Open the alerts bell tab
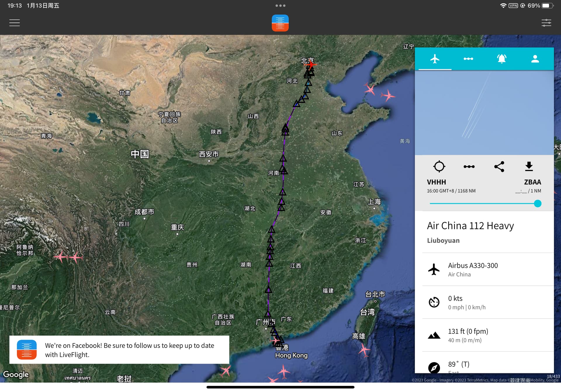The image size is (561, 392). (501, 59)
